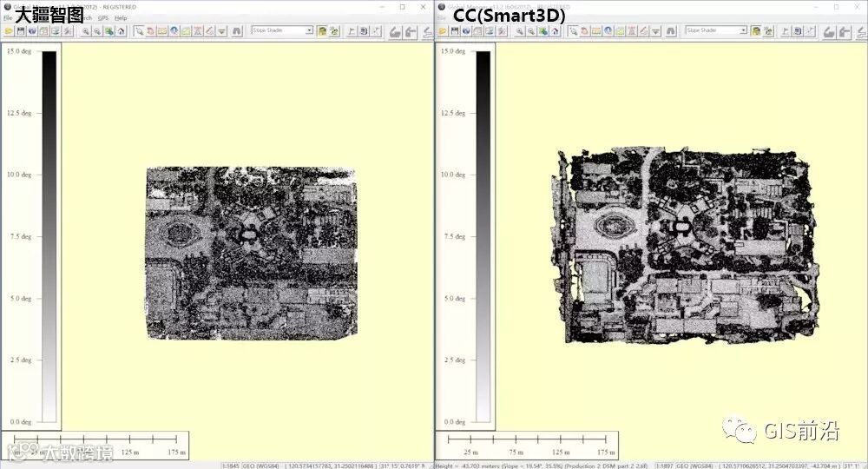Screen dimensions: 868x469
Task: Save workspace icon in left window
Action: pos(21,31)
